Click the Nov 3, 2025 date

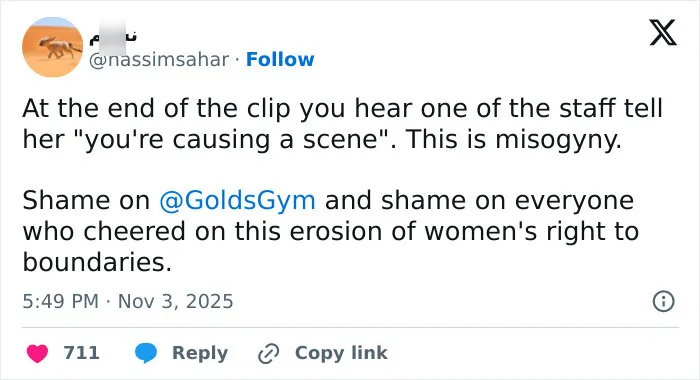[x=175, y=301]
